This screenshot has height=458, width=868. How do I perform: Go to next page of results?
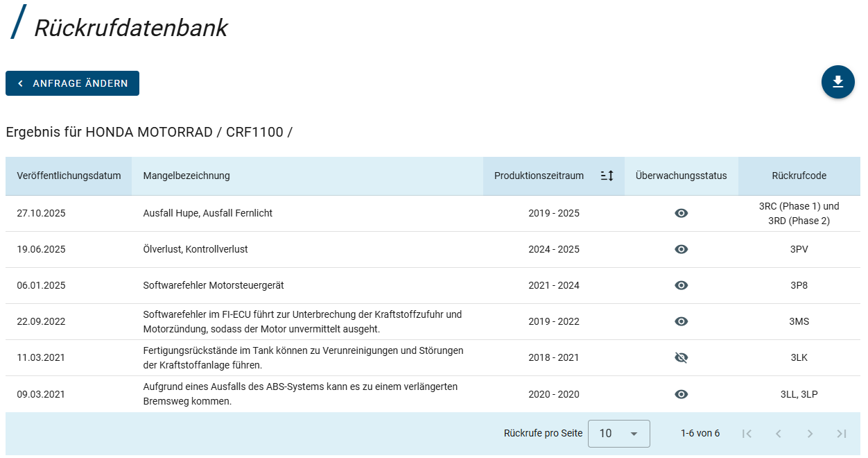click(x=810, y=434)
